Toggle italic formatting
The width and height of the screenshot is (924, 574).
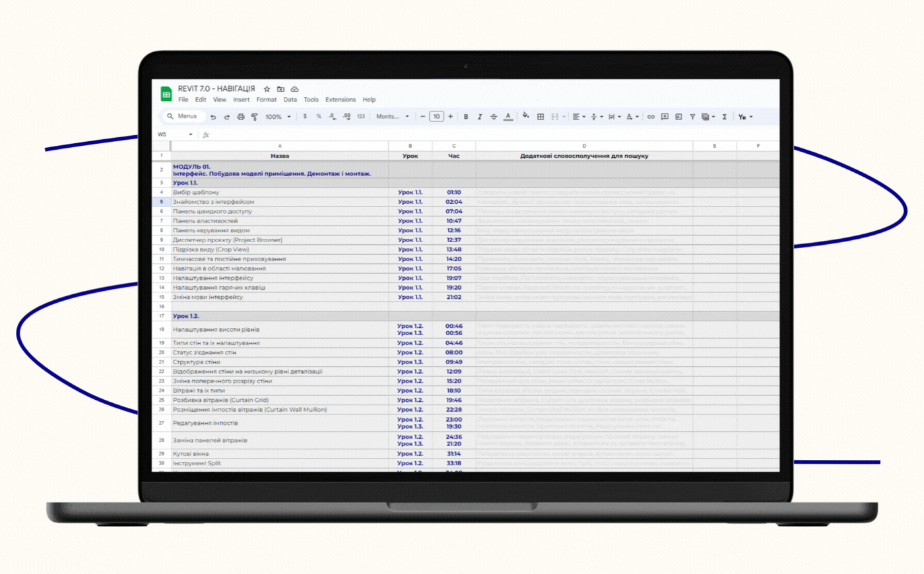pos(480,117)
